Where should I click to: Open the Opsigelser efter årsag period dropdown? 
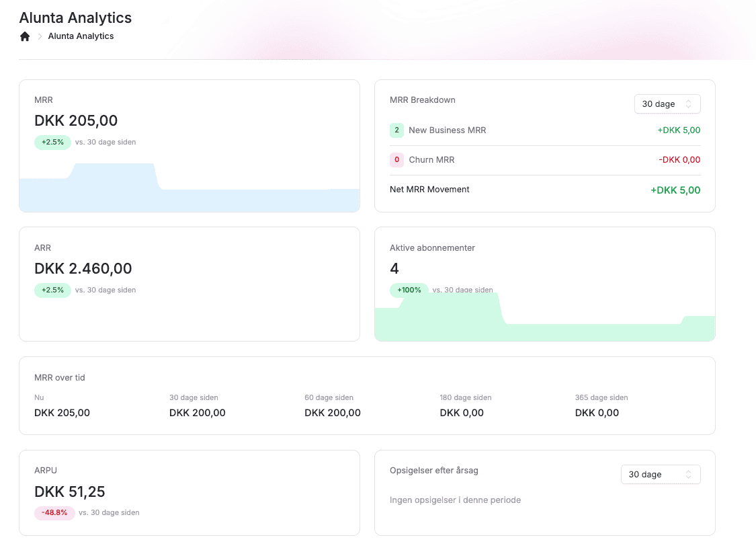[x=660, y=475]
